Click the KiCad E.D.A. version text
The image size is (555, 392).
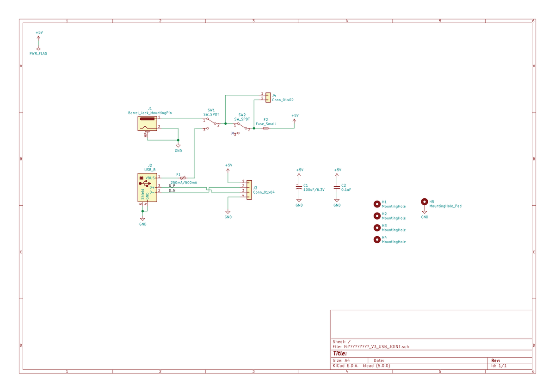coord(361,366)
